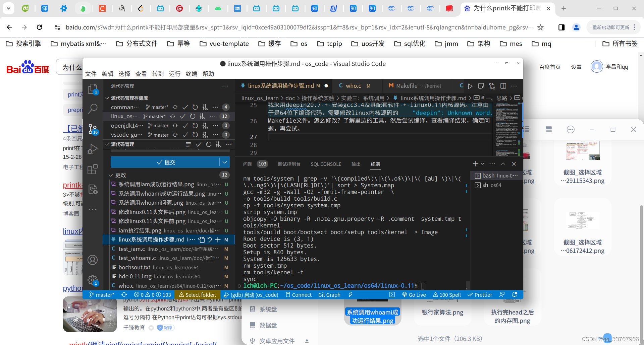Commit checkmark for the comman repository row
Screen dimensions: 644x345
[185, 107]
